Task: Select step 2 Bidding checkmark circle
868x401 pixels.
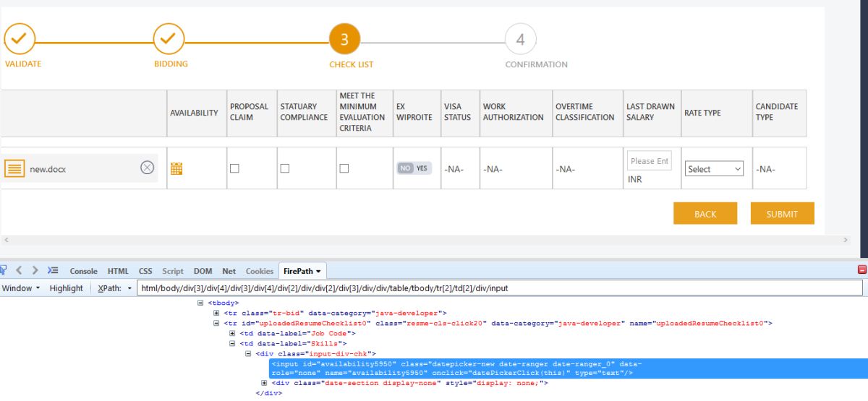Action: 169,38
